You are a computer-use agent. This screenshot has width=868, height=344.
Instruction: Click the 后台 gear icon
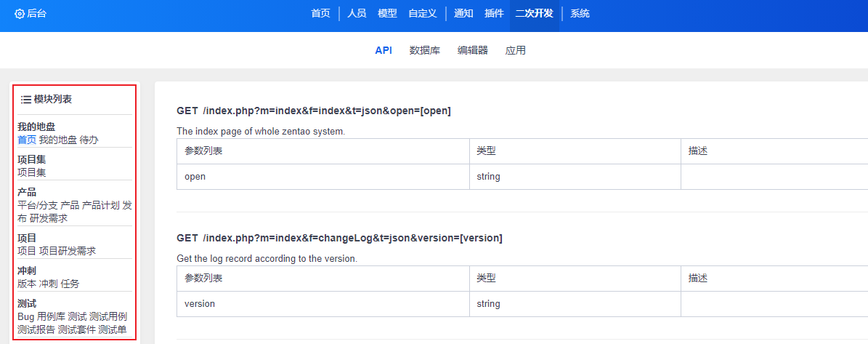(x=20, y=14)
